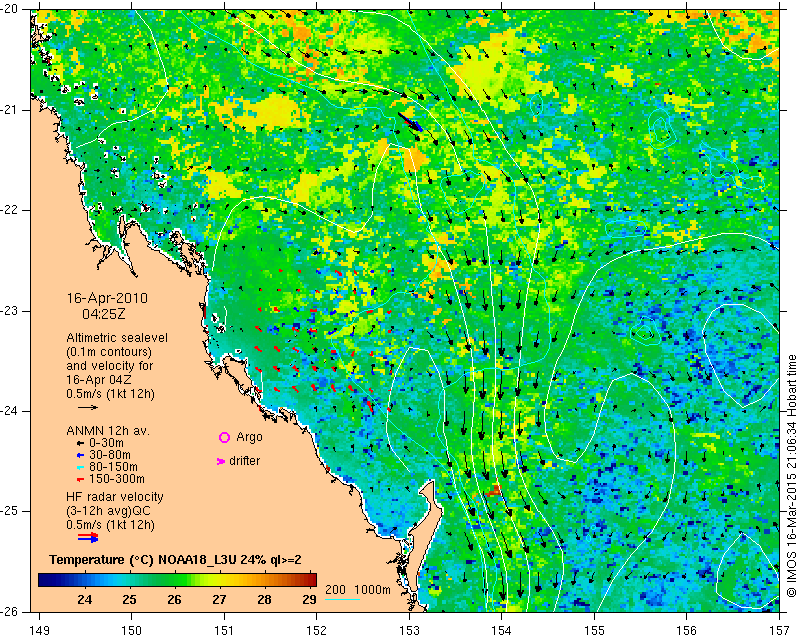The width and height of the screenshot is (800, 640).
Task: Click the 'Argo' legend label
Action: [249, 437]
